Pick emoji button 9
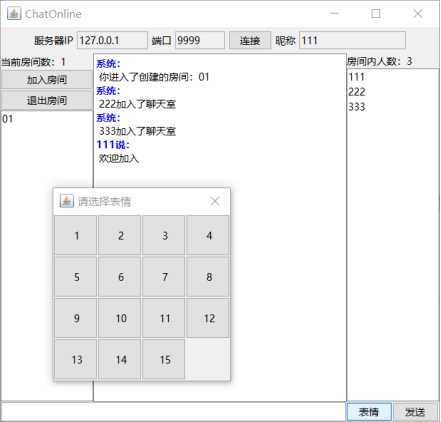The height and width of the screenshot is (422, 441). pyautogui.click(x=76, y=318)
